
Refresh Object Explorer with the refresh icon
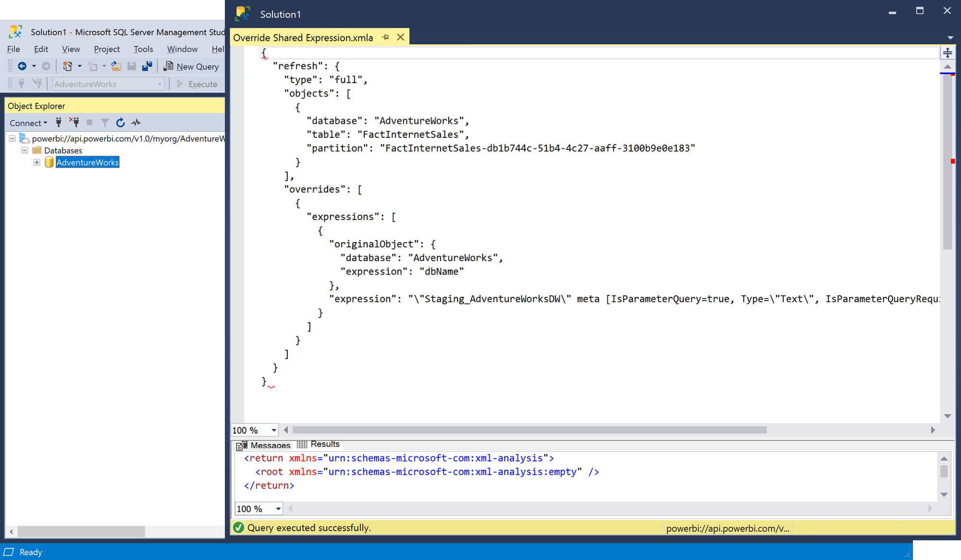tap(120, 122)
